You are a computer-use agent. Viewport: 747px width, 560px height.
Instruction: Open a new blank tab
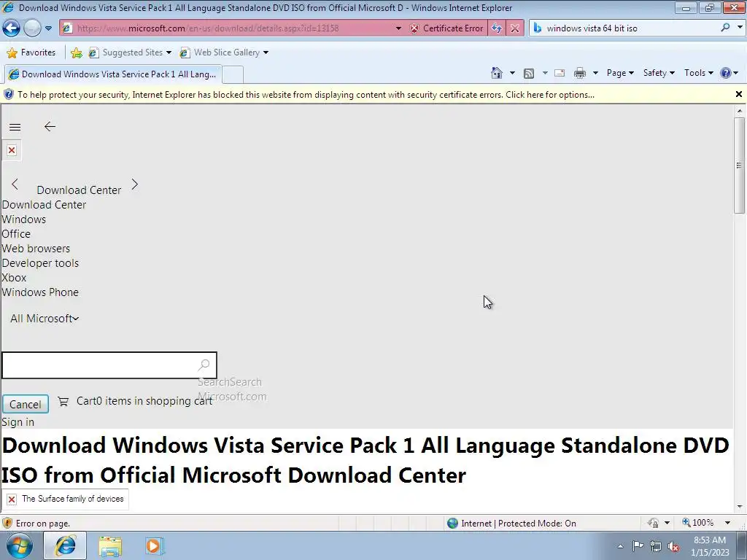pyautogui.click(x=233, y=75)
